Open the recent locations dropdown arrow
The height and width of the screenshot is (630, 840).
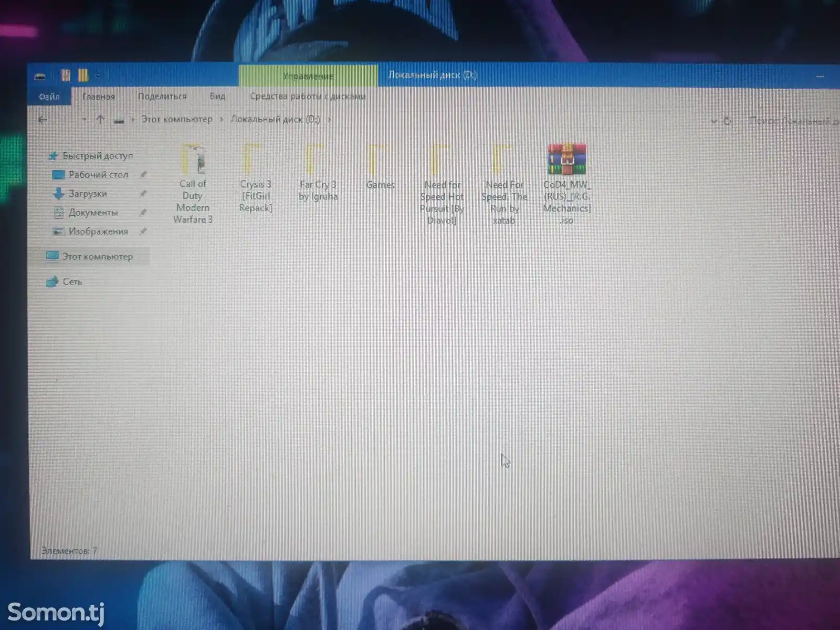pyautogui.click(x=83, y=120)
